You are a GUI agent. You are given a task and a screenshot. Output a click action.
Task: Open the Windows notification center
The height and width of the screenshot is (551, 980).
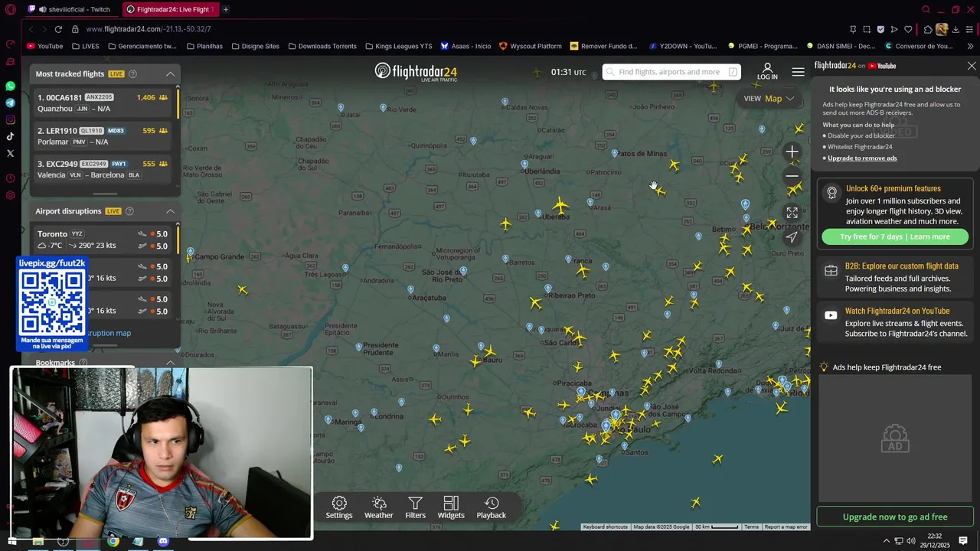[x=963, y=541]
